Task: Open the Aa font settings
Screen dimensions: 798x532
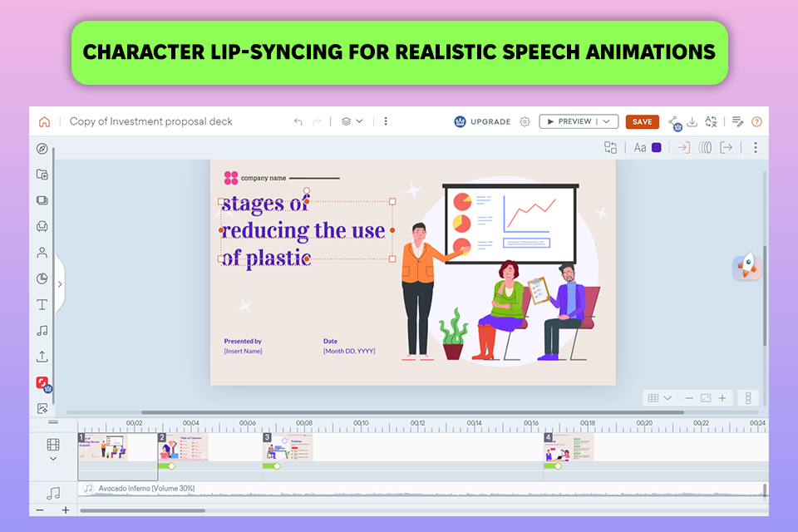Action: [x=640, y=148]
